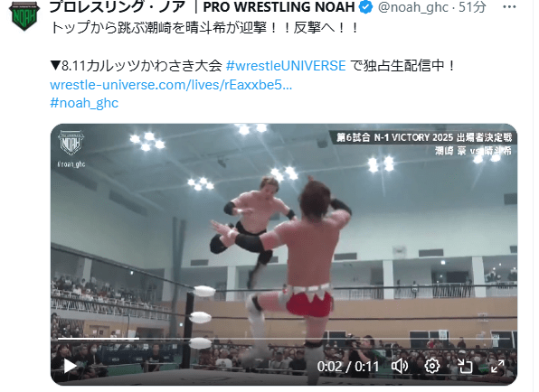Image resolution: width=539 pixels, height=392 pixels.
Task: Open the 51分 post timestamp
Action: [x=472, y=7]
